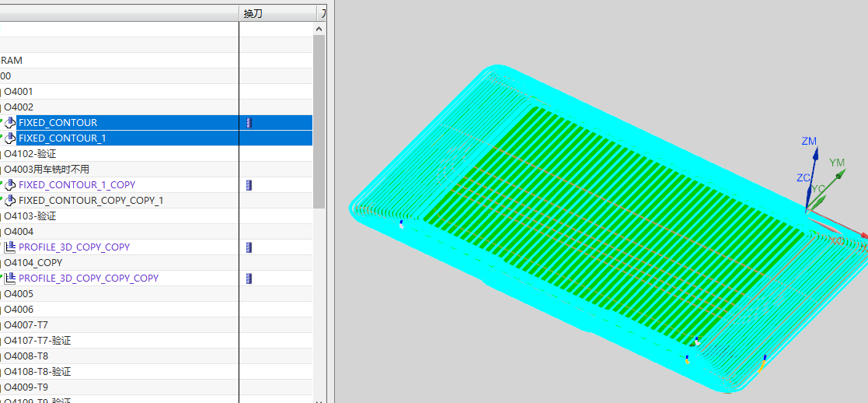Select program group O4107-T7-验证

[x=37, y=340]
